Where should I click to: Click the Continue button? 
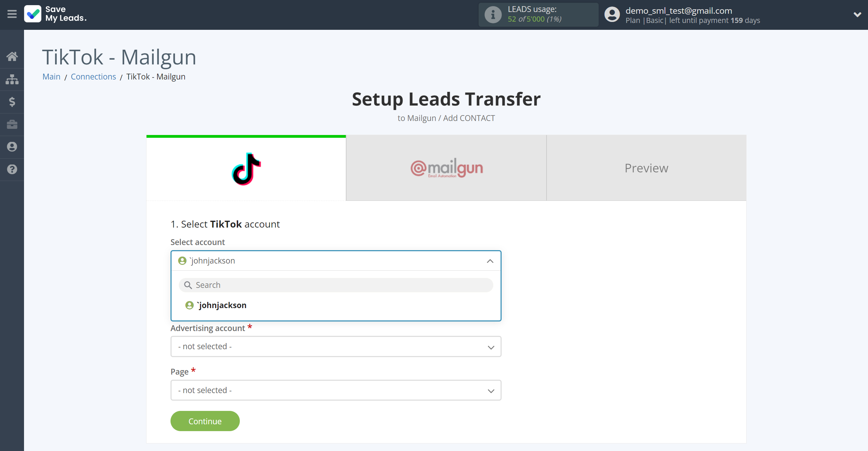pyautogui.click(x=205, y=420)
